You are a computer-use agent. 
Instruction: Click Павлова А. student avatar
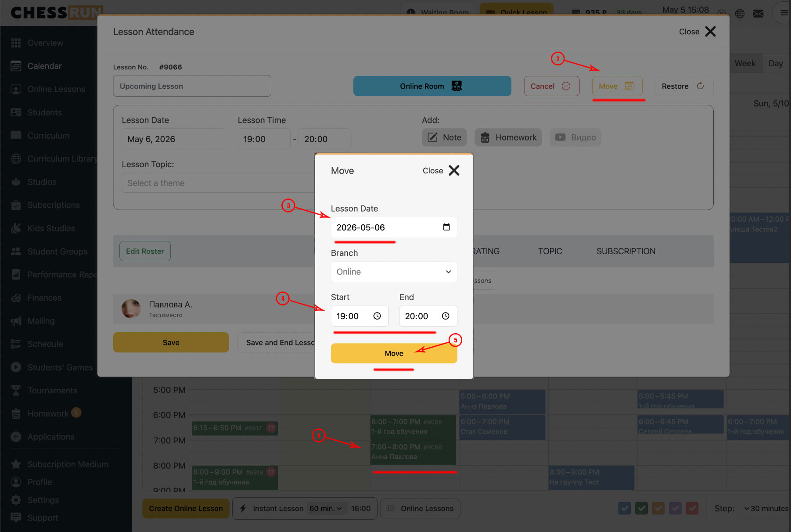[131, 309]
